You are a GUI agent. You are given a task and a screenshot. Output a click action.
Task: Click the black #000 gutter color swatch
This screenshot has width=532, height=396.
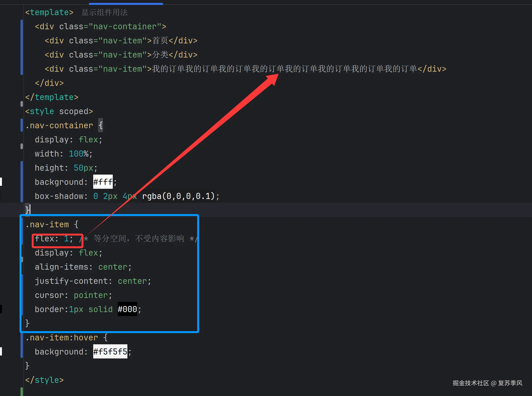click(1, 309)
